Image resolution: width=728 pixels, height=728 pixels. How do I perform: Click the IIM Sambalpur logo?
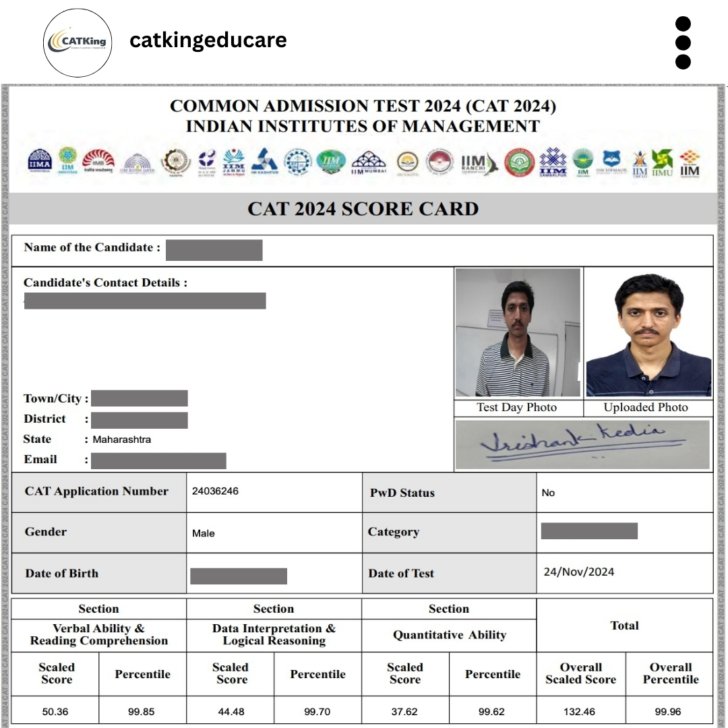click(x=553, y=162)
